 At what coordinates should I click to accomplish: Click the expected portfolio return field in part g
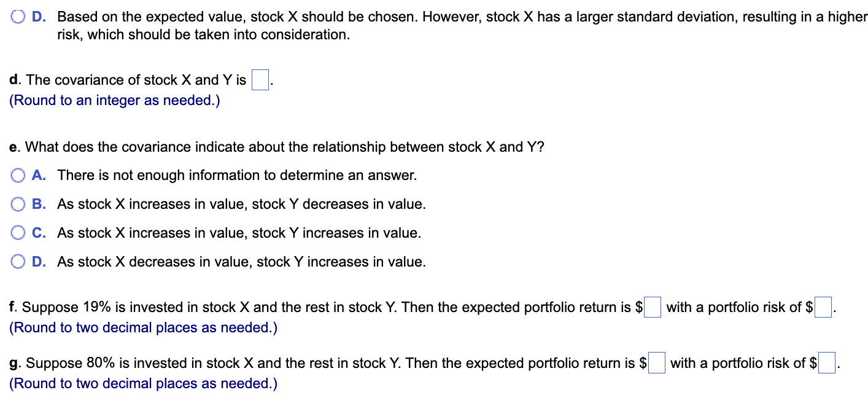tap(656, 364)
